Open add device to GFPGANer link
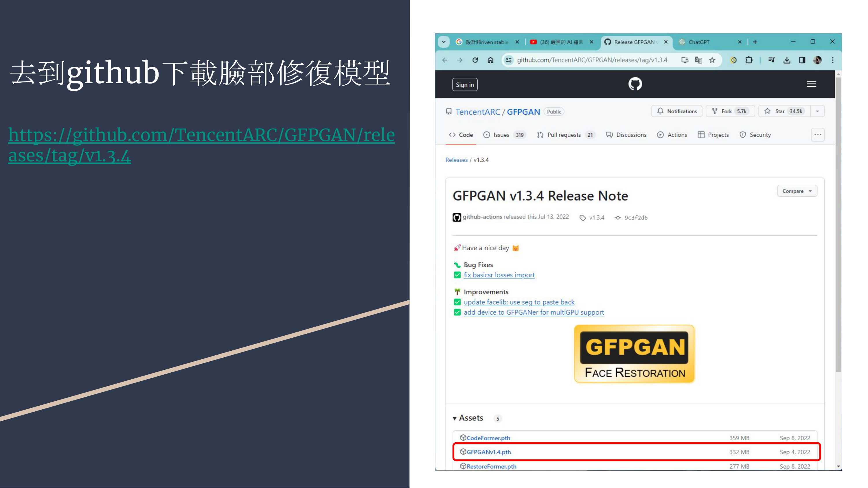Viewport: 868px width, 488px height. (534, 313)
